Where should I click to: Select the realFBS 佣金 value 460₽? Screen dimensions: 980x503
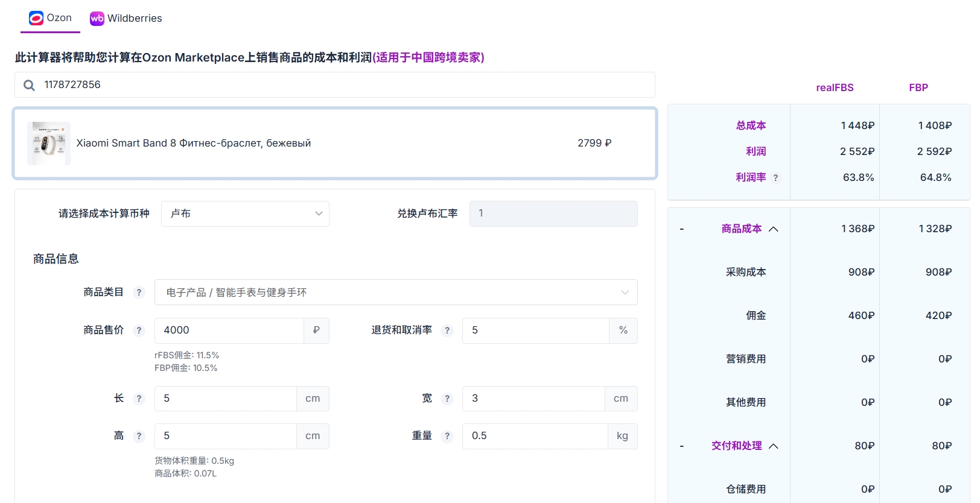coord(861,315)
